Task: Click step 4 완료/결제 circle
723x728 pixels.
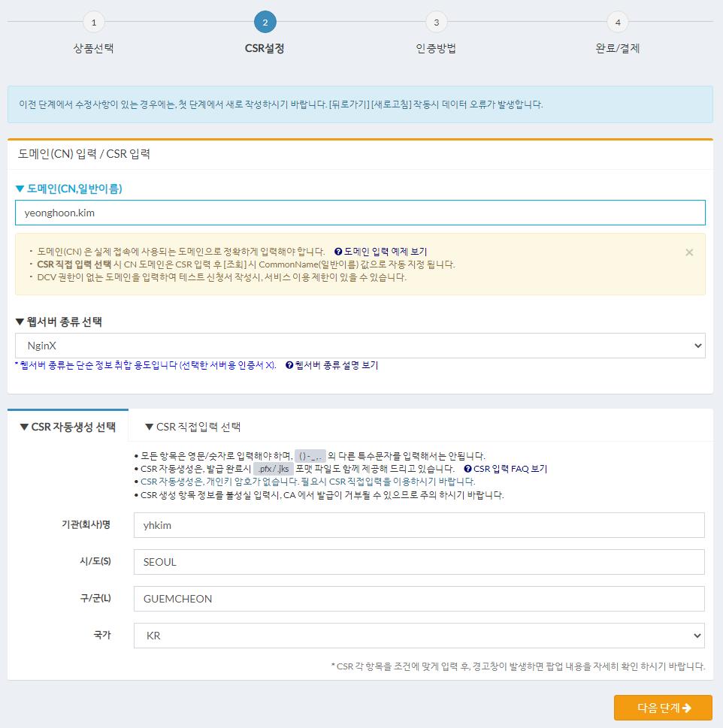Action: click(x=617, y=23)
